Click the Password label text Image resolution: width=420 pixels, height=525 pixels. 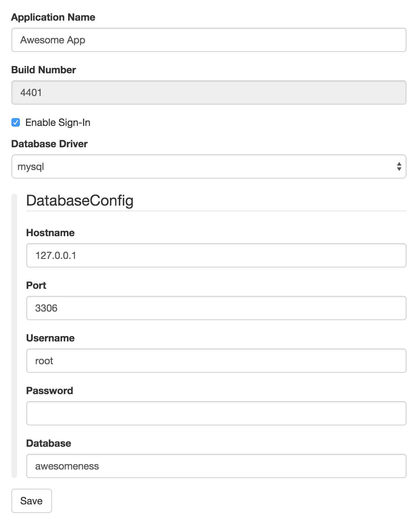point(50,391)
